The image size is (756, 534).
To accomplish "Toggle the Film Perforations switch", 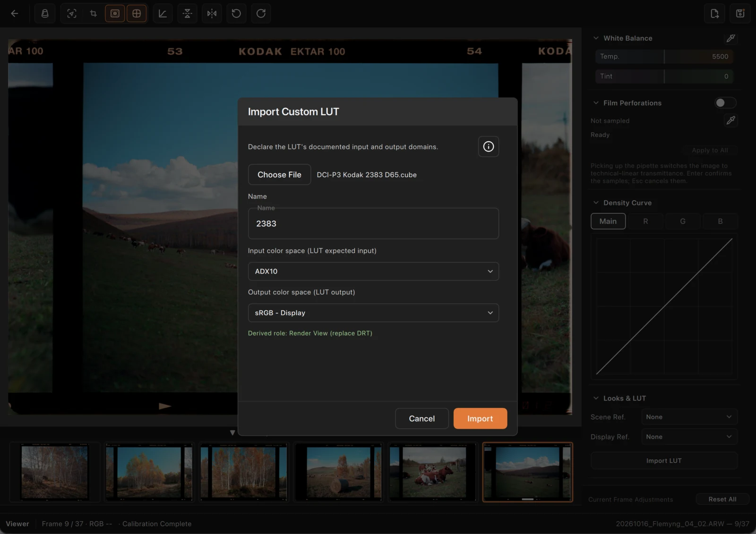I will click(x=725, y=103).
